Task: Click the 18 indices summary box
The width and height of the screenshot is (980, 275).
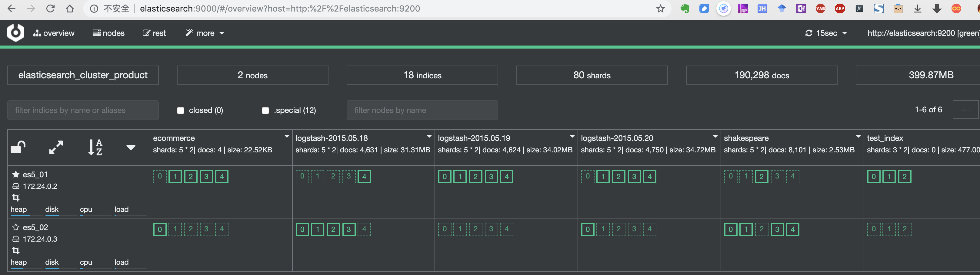Action: tap(422, 75)
